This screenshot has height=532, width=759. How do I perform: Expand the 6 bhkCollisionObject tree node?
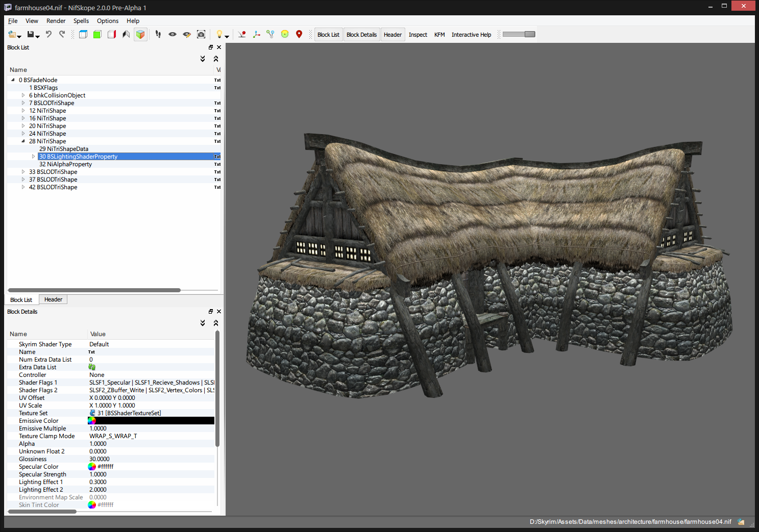point(23,95)
